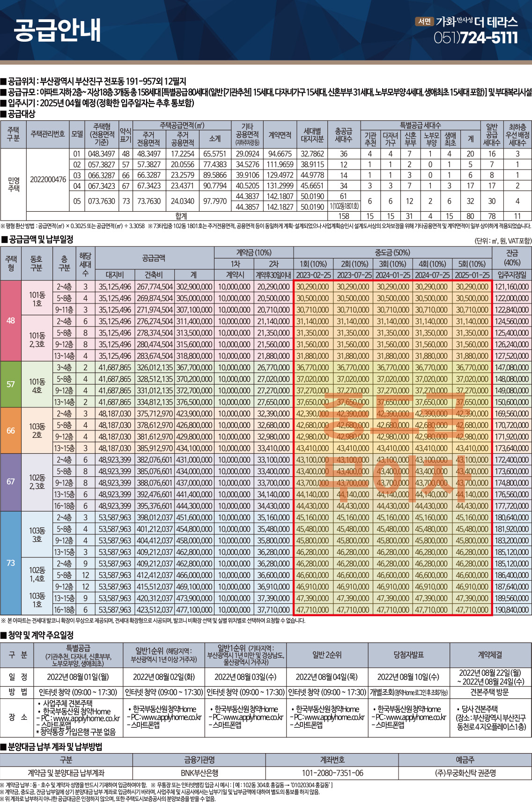
Task: Click the '당첨자발표' column header
Action: point(408,655)
